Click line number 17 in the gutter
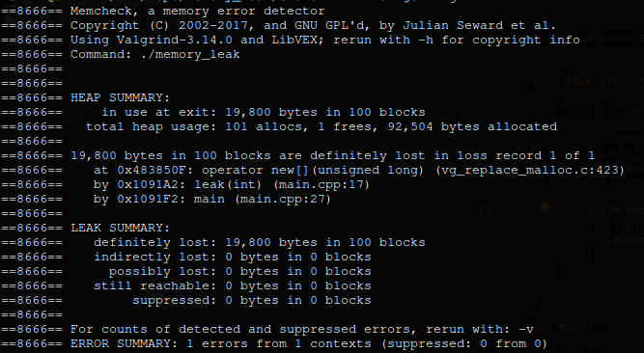 coord(485,211)
